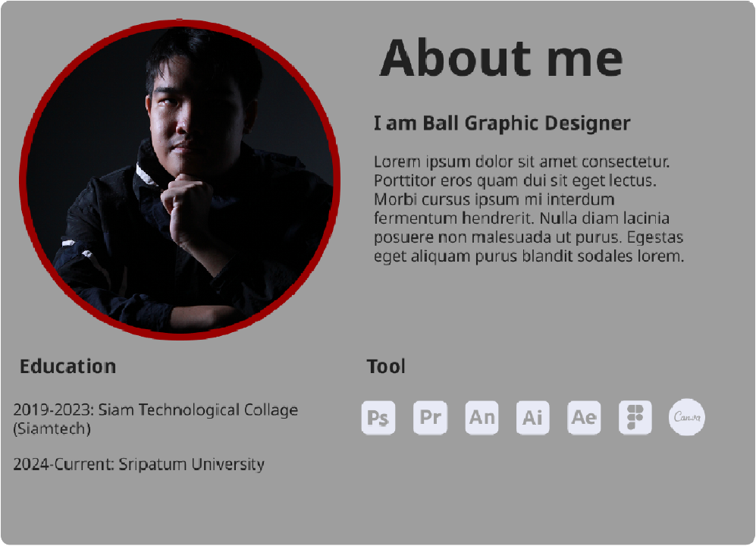Click the "(Siamtech)" text
Viewport: 756px width, 546px height.
(52, 428)
